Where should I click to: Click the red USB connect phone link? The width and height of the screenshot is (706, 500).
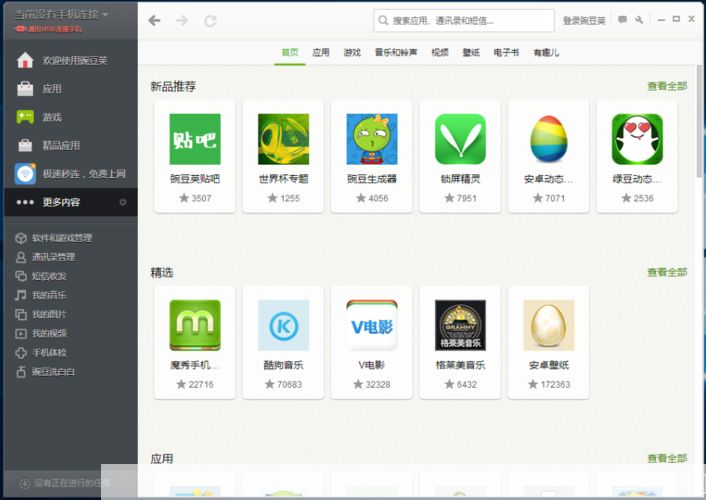point(48,29)
